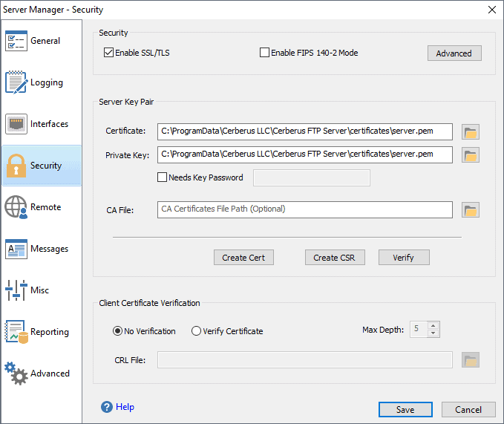Open the Help link
Screen dimensions: 504x424
(125, 407)
